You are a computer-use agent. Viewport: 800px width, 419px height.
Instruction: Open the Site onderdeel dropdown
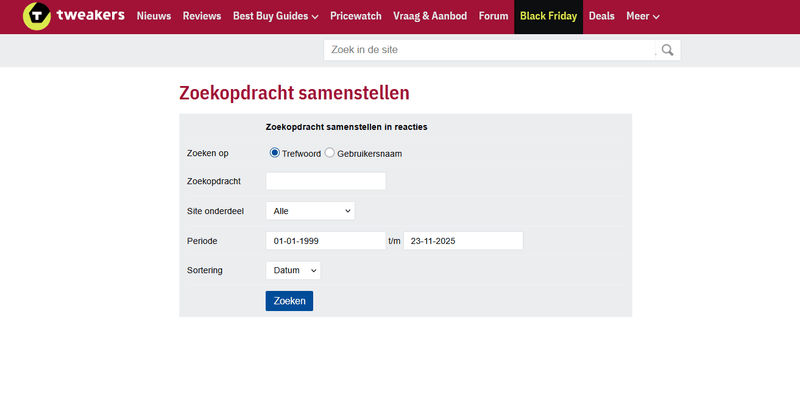coord(310,211)
